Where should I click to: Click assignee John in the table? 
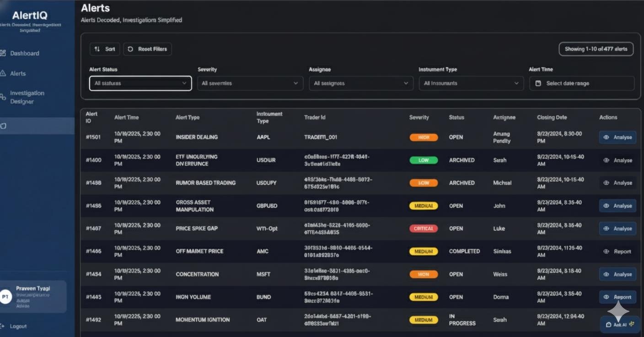coord(499,206)
